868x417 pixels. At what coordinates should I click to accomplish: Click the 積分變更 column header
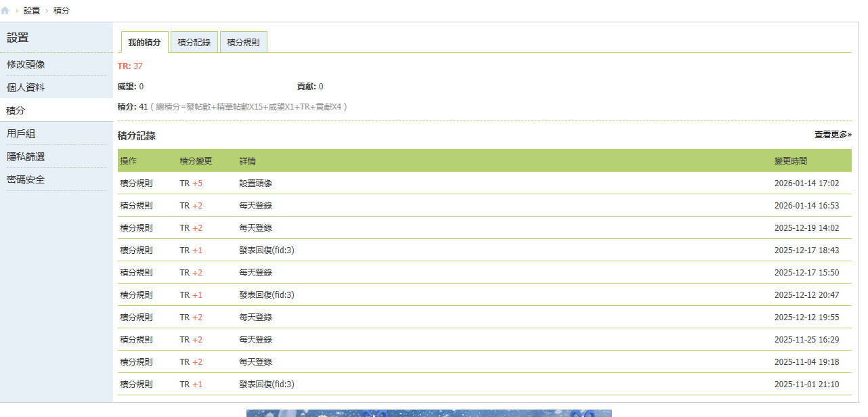(196, 161)
